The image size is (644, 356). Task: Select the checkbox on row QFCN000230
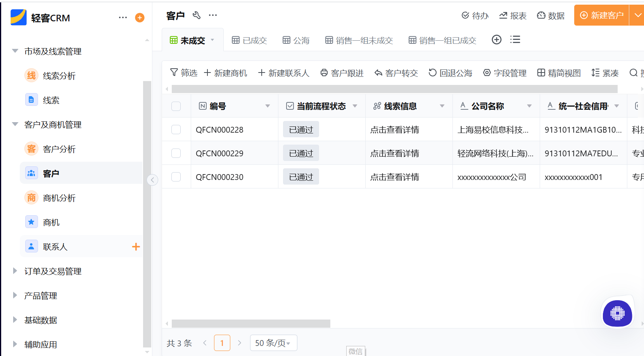176,176
